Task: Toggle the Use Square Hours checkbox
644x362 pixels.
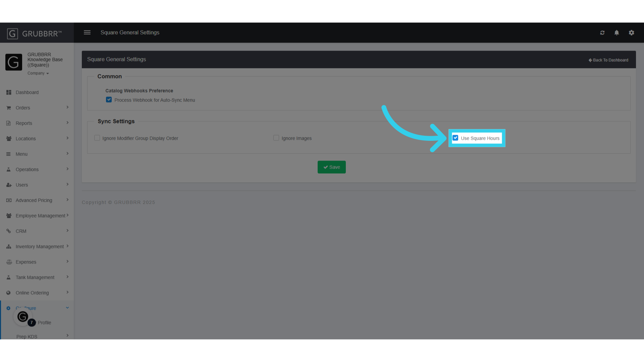Action: pyautogui.click(x=455, y=138)
